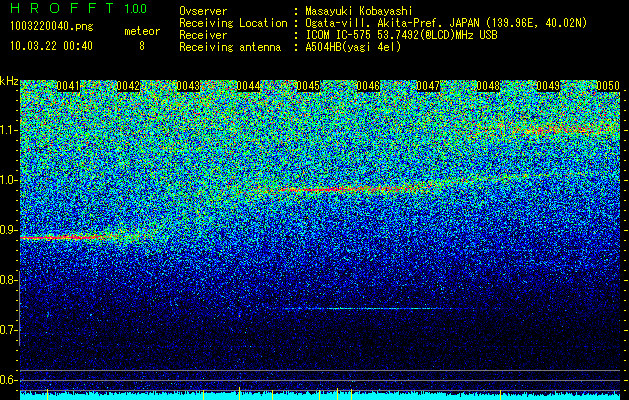Select the A504HB(yagi 4el) antenna text

(353, 47)
